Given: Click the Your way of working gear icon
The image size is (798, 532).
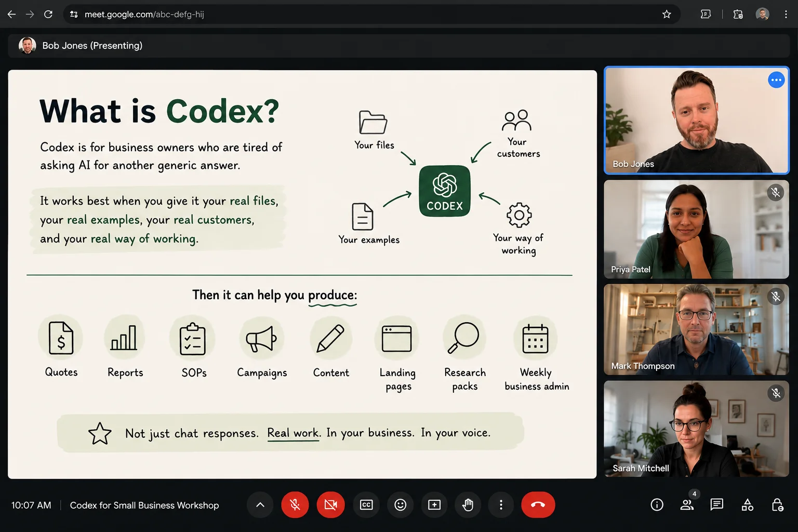Looking at the screenshot, I should (x=519, y=215).
